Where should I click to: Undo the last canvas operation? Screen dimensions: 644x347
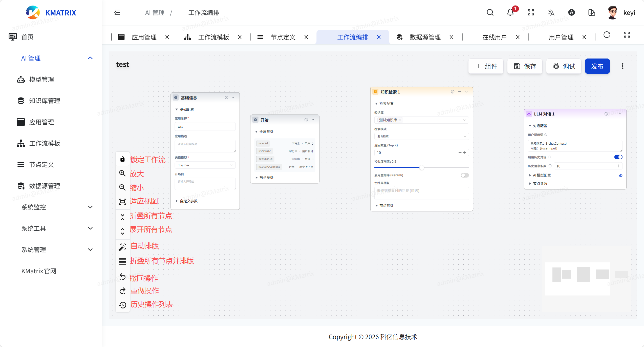(x=122, y=277)
